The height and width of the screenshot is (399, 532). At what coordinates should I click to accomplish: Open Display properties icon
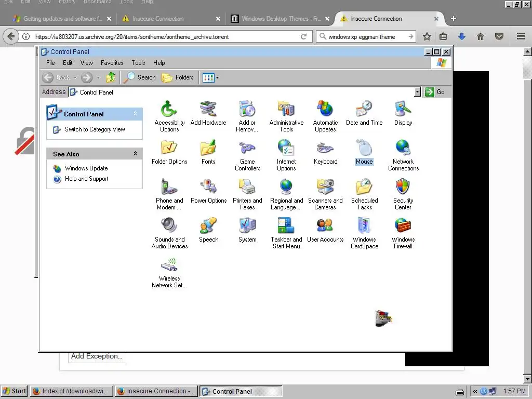point(403,113)
